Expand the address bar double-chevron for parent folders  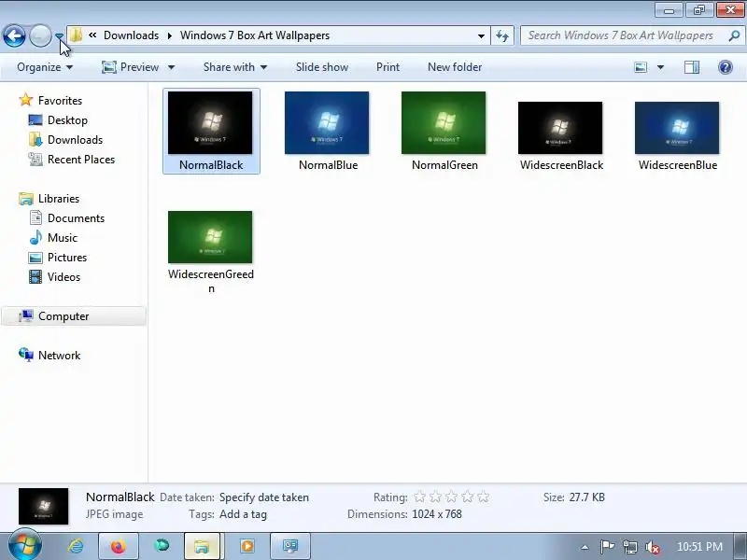(92, 35)
